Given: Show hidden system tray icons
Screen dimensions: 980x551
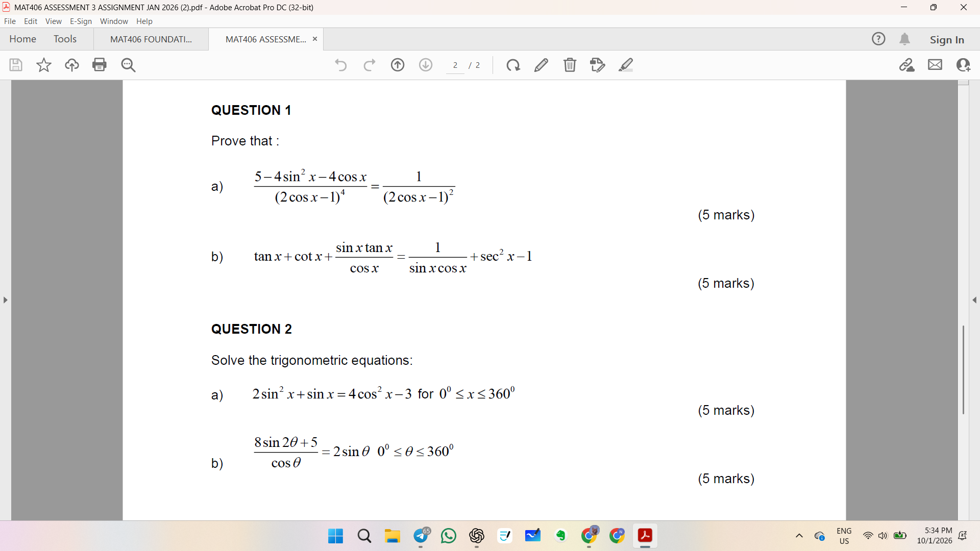Looking at the screenshot, I should tap(799, 536).
